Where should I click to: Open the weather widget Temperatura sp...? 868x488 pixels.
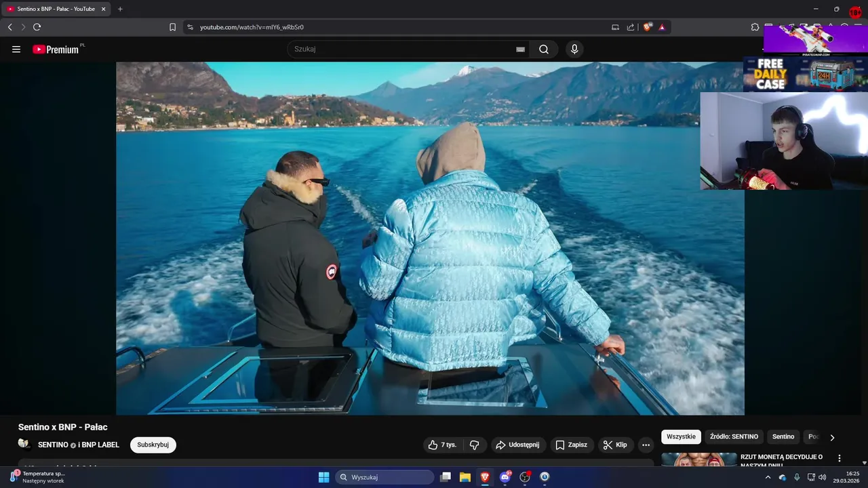pos(39,477)
